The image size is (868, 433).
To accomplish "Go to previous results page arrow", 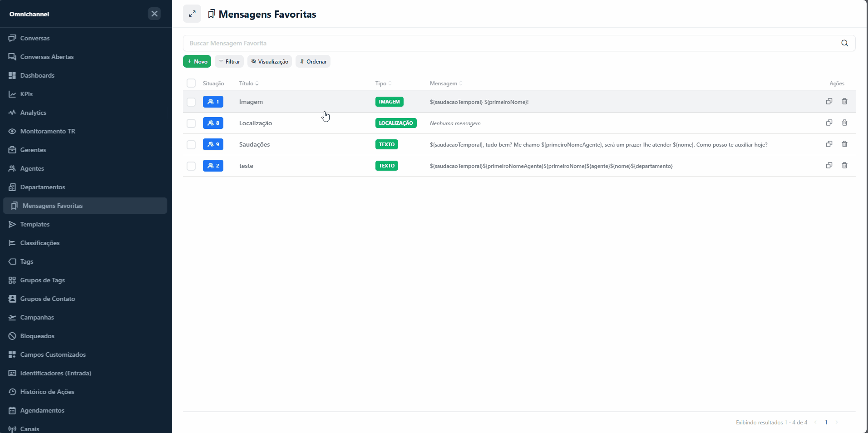I will pos(815,422).
